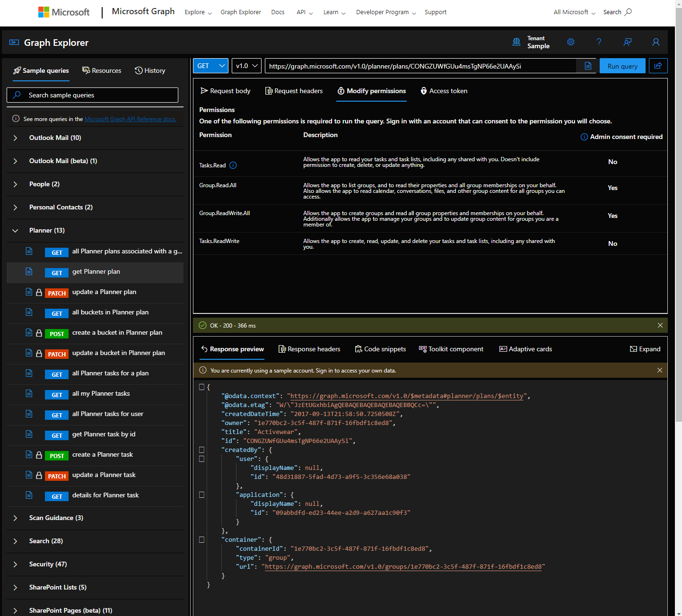Screen dimensions: 682x616
Task: Toggle the fold box beside container
Action: coord(201,539)
